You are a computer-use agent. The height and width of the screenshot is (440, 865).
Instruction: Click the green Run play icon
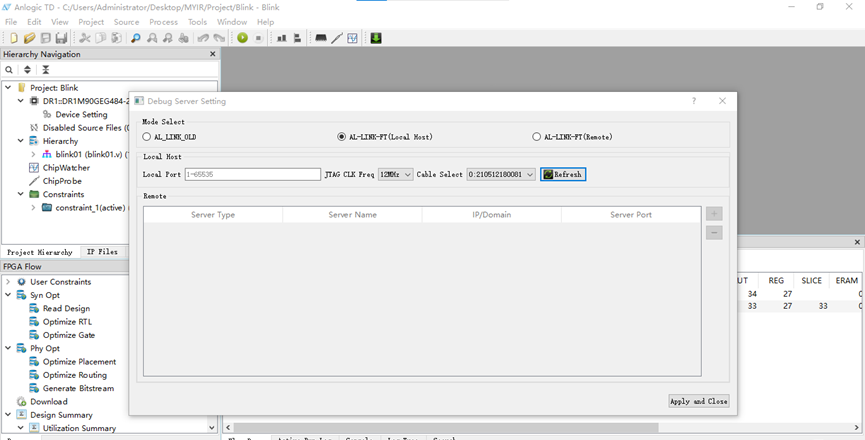tap(242, 38)
